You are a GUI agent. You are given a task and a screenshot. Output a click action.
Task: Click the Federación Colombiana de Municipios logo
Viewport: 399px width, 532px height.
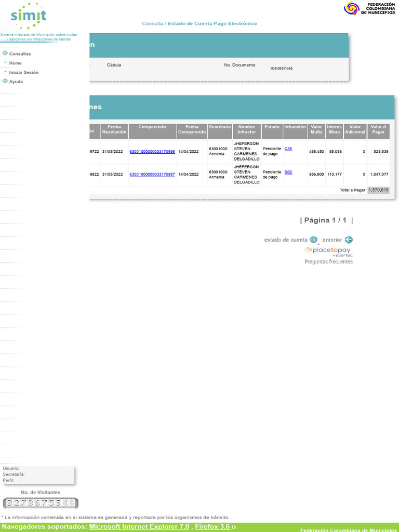tap(369, 8)
